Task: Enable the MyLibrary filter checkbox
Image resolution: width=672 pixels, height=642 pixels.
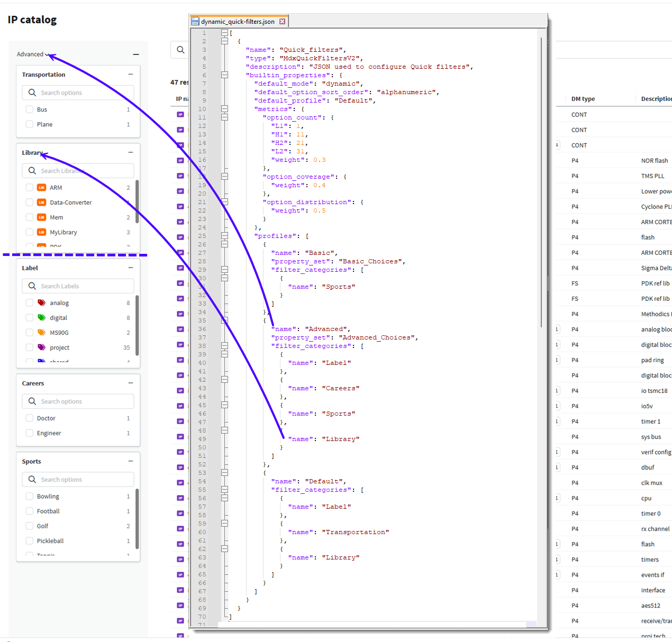Action: point(29,232)
